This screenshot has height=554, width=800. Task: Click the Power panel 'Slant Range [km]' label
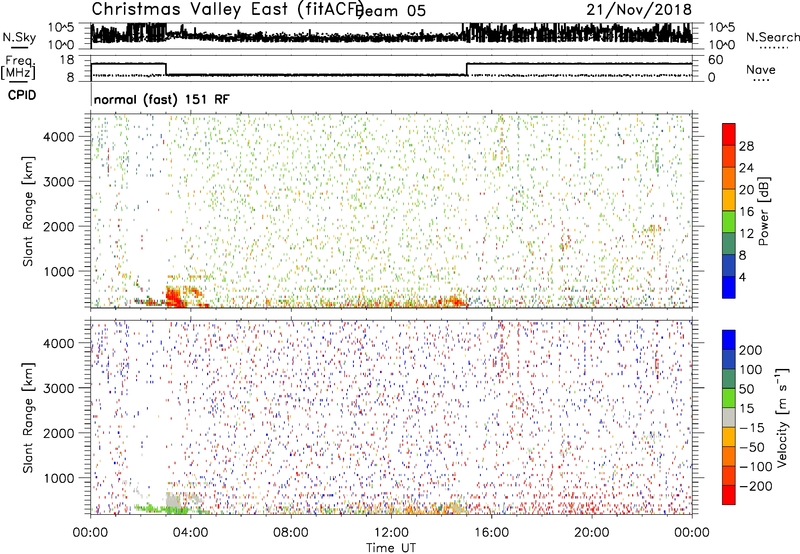pos(28,211)
